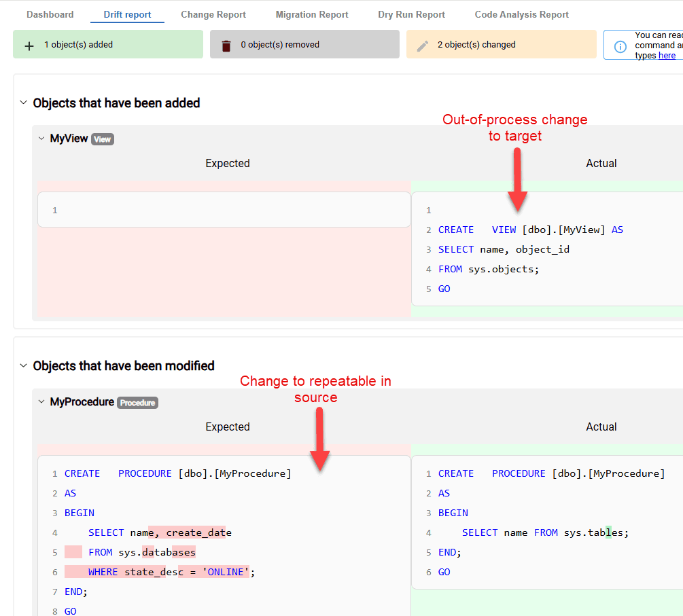This screenshot has height=616, width=683.
Task: Open the Code Analysis Report tab
Action: pos(522,14)
